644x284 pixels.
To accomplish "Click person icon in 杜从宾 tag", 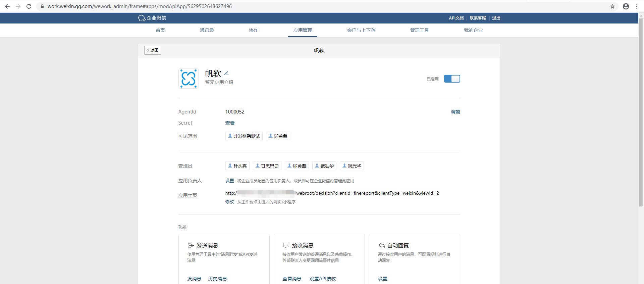I will coord(230,165).
